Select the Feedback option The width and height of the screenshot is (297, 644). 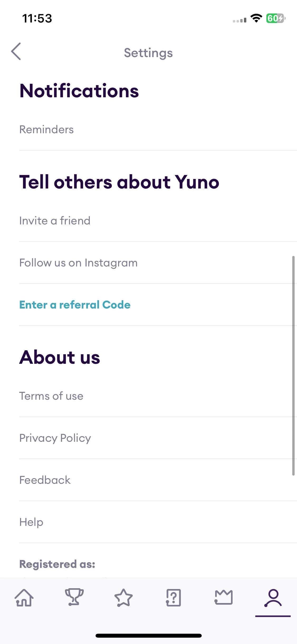coord(158,480)
